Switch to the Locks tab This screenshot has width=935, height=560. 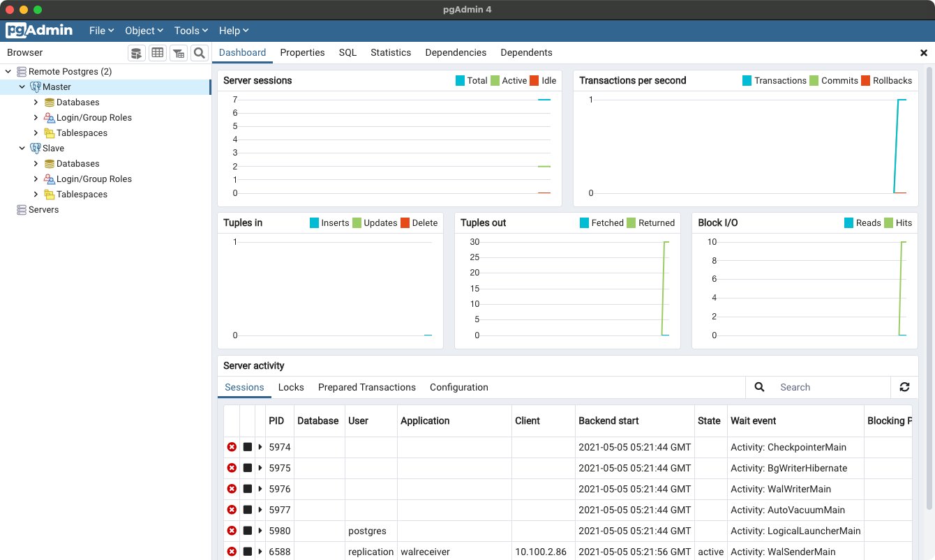291,387
